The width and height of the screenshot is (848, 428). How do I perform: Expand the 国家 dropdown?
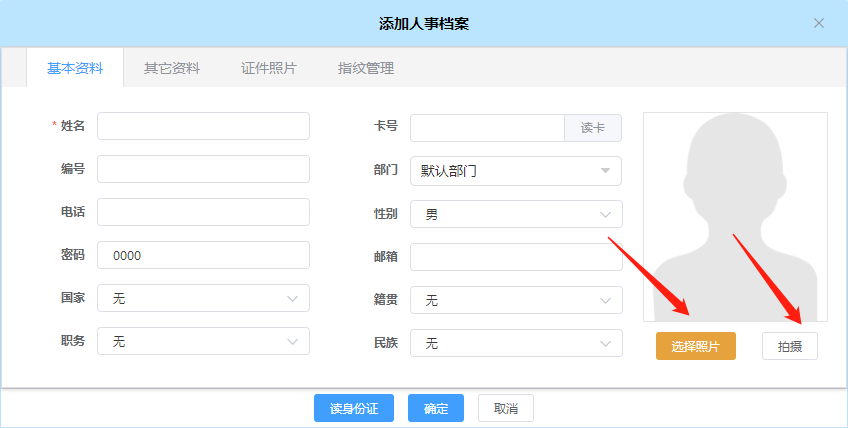(x=203, y=298)
